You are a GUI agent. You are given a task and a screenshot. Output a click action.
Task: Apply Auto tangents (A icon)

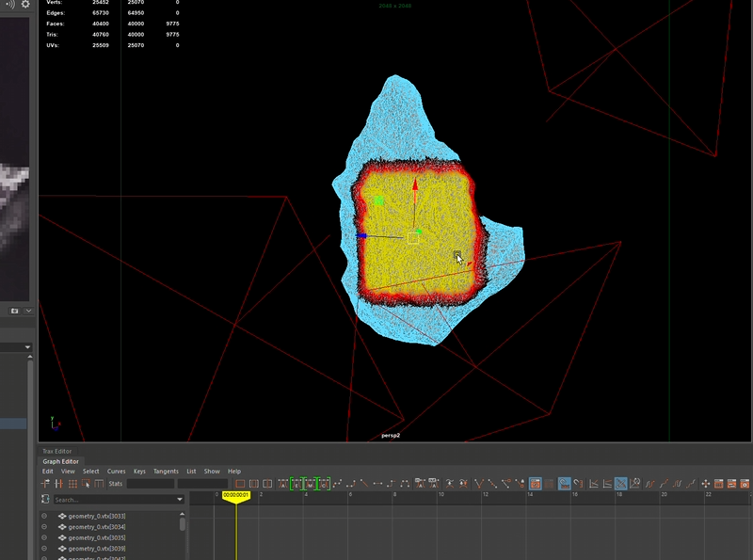point(283,484)
